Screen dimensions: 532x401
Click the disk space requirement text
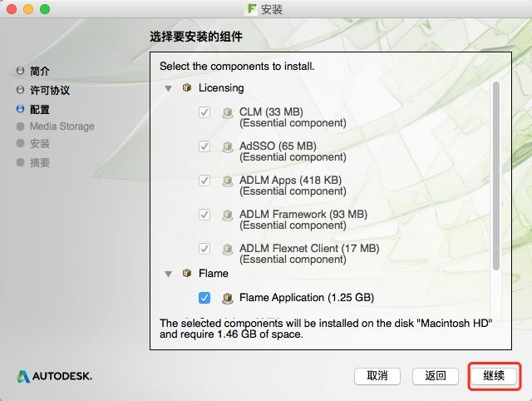(x=326, y=329)
